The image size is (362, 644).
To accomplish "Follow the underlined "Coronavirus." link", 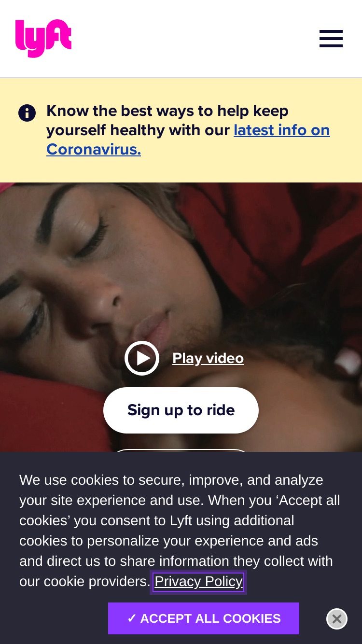I will (x=94, y=150).
